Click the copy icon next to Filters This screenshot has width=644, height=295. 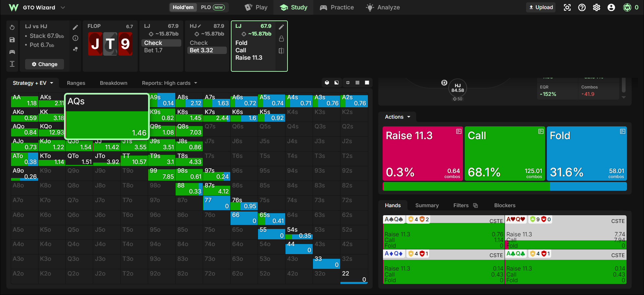(x=475, y=205)
